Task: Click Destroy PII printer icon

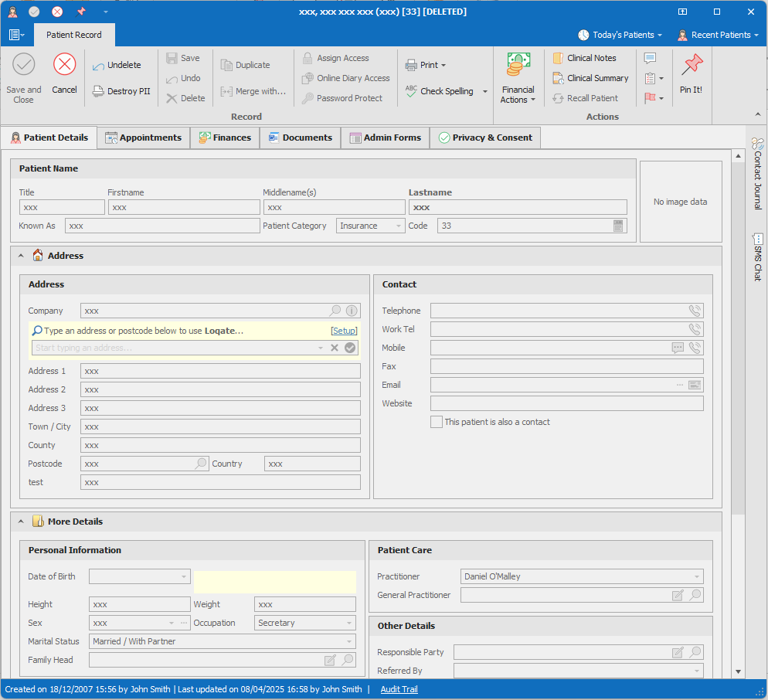Action: (x=98, y=91)
